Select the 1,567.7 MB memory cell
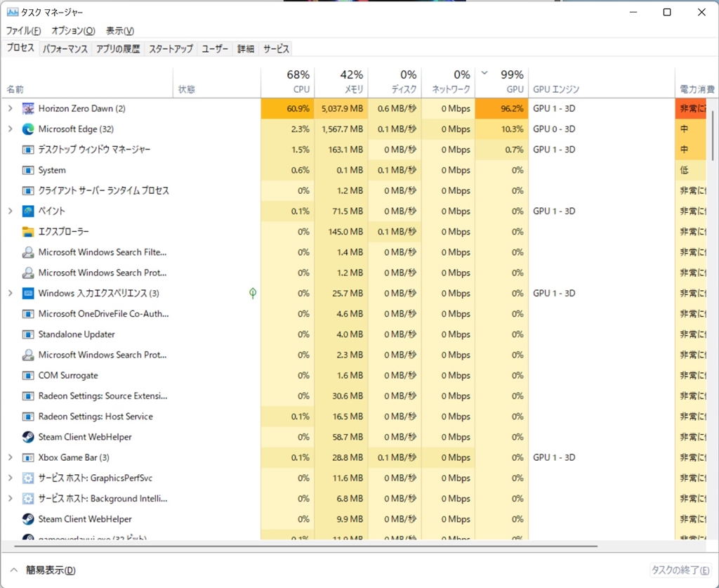The width and height of the screenshot is (719, 588). (341, 129)
